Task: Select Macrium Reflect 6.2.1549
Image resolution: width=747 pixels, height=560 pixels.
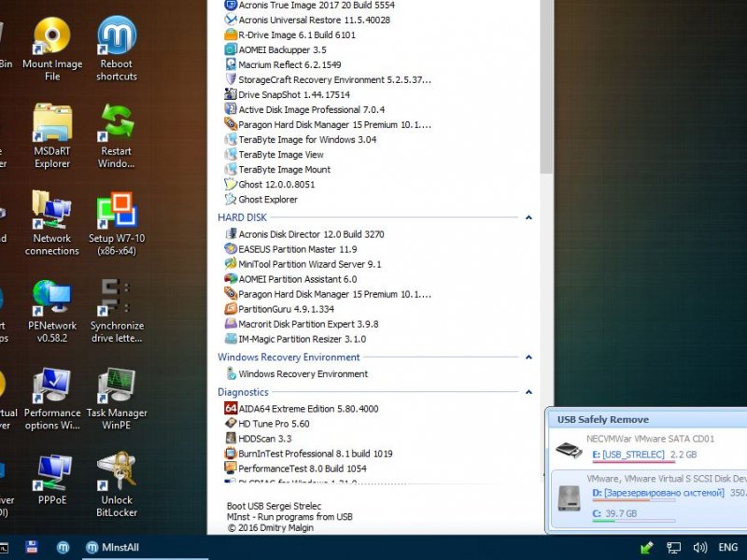Action: pos(283,64)
